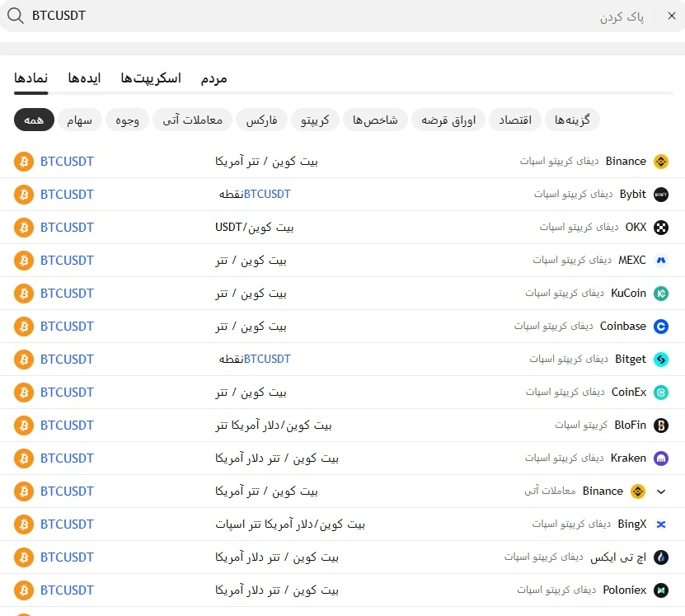
Task: Click the 'CoinEx' exchange name text
Action: (629, 393)
